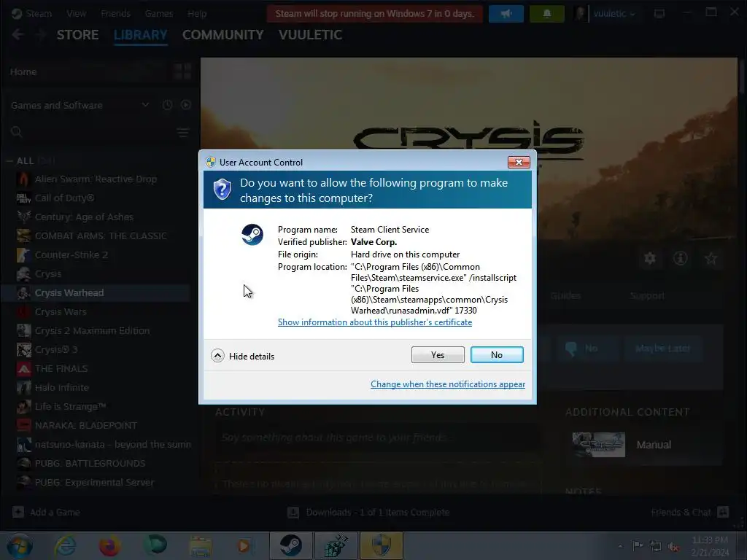
Task: Open the UAC shield taskbar item
Action: [382, 545]
